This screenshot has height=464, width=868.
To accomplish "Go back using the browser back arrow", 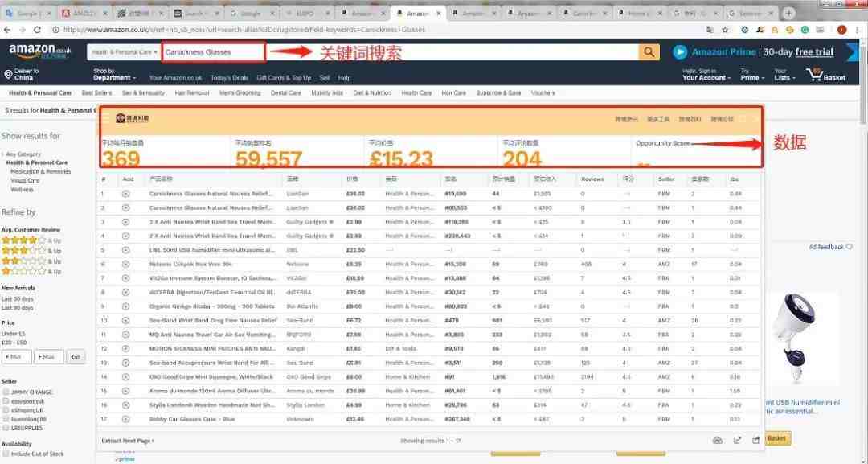I will pos(7,30).
